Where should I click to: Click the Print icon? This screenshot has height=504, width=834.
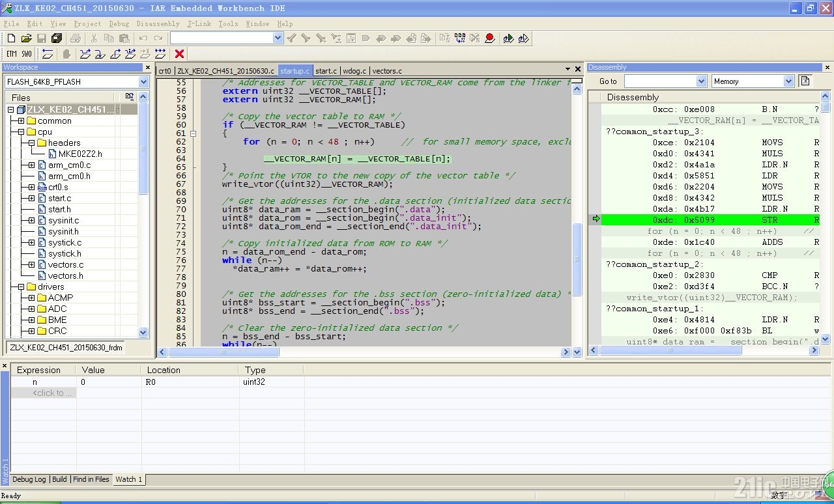coord(76,38)
